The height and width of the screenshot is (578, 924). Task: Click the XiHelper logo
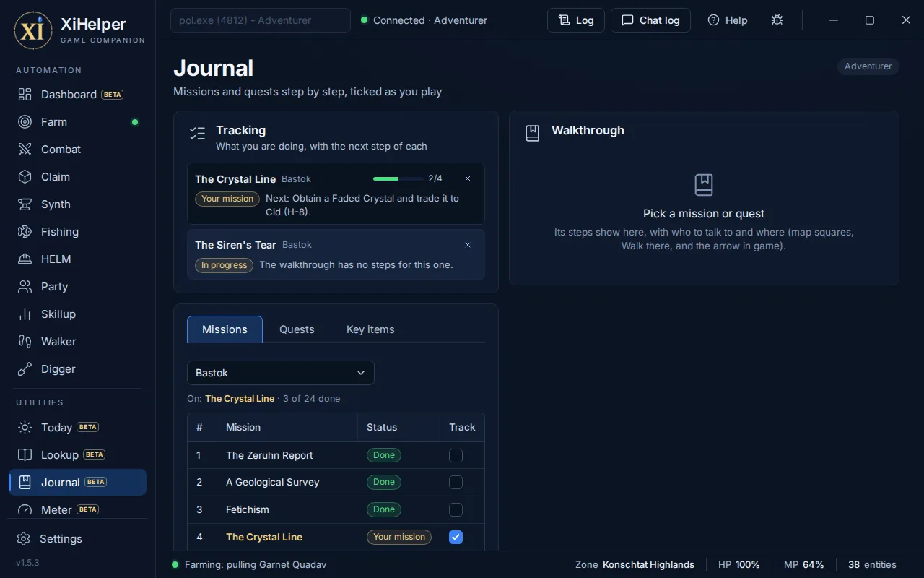pyautogui.click(x=33, y=30)
